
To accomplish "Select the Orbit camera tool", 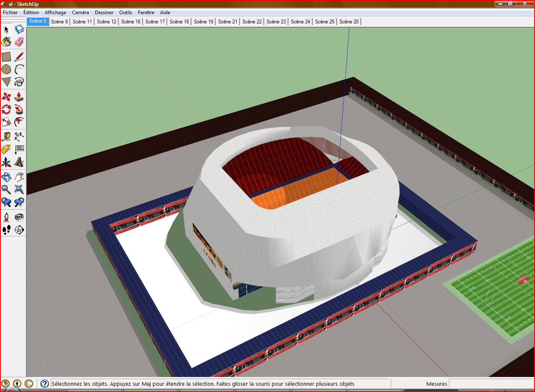I will coord(6,177).
